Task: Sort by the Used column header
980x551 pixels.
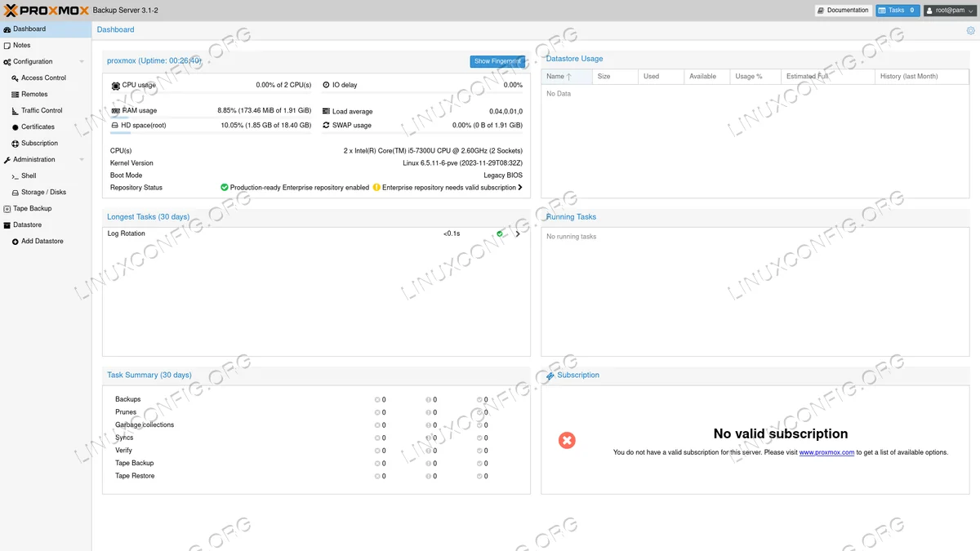Action: coord(661,77)
